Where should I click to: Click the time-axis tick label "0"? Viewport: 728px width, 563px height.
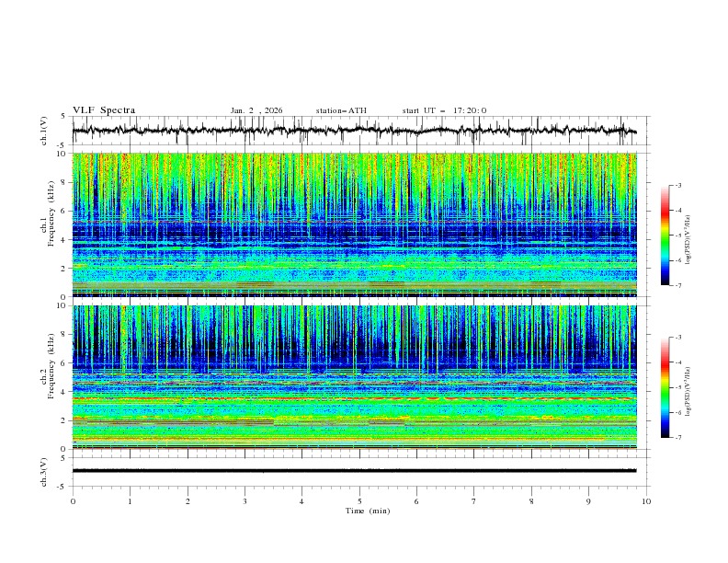coord(73,501)
